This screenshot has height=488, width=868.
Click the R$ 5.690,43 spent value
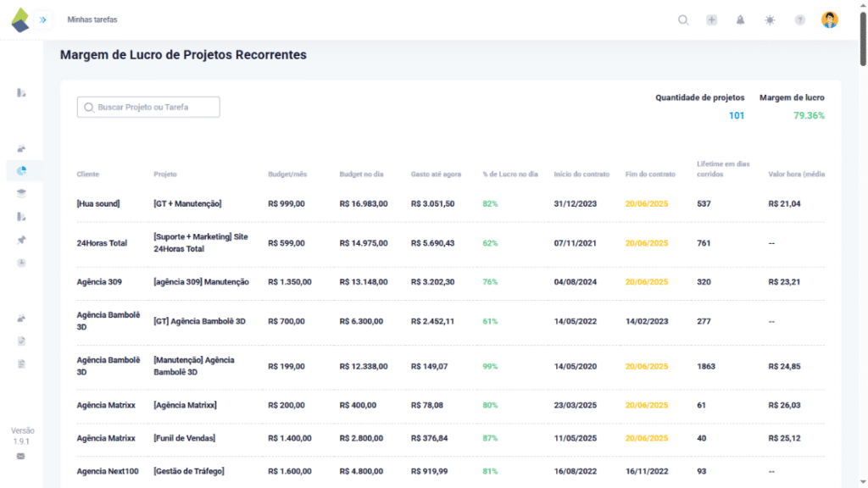[432, 243]
